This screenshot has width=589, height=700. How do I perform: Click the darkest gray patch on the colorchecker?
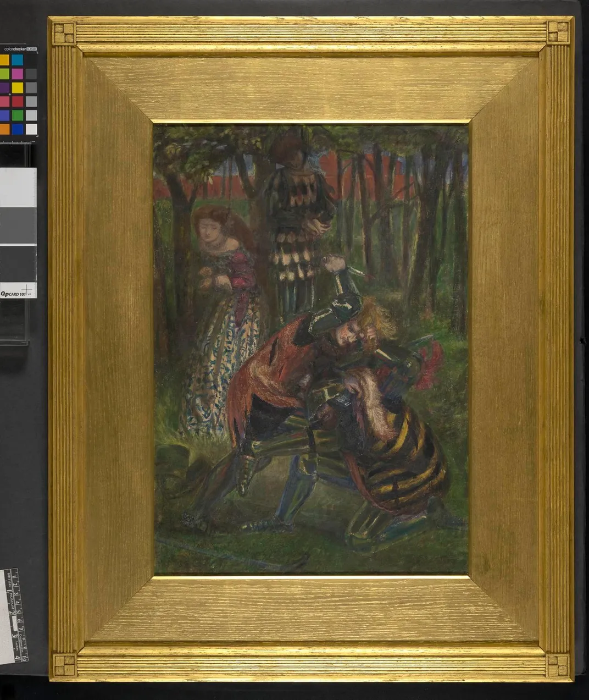[31, 74]
